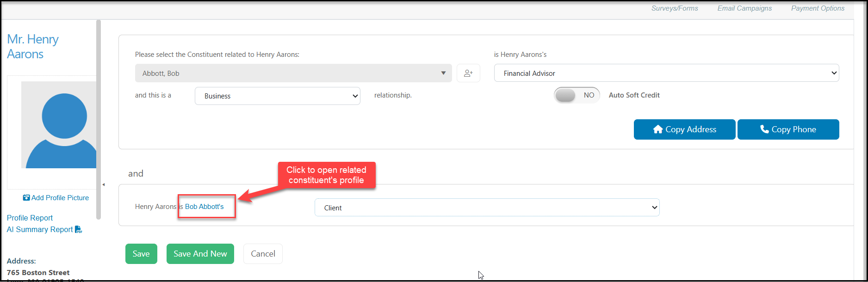Open the Abbott, Bob constituent dropdown
The height and width of the screenshot is (282, 868).
293,73
